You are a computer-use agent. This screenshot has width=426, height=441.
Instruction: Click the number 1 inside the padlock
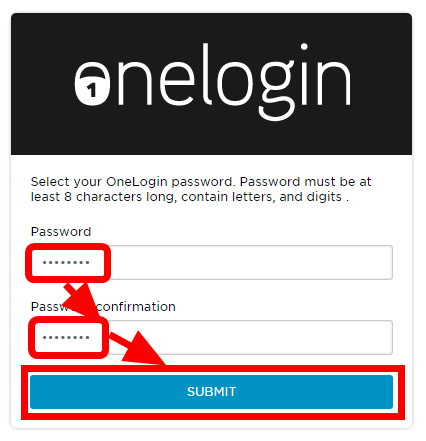click(91, 90)
